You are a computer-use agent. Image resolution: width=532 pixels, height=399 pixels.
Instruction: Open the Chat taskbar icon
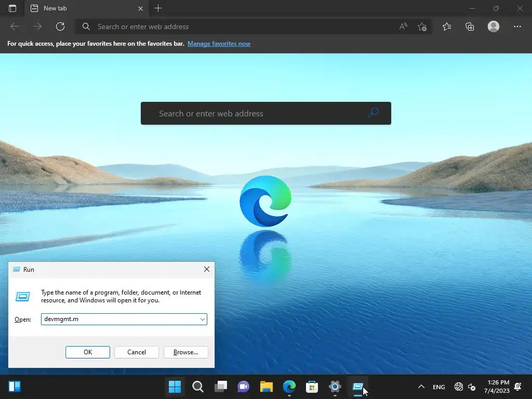click(243, 387)
